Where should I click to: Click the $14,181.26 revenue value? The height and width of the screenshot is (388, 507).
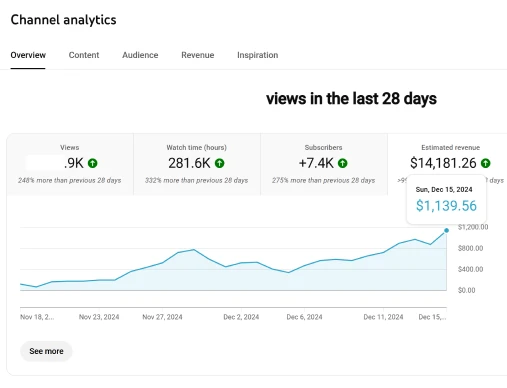[x=443, y=163]
